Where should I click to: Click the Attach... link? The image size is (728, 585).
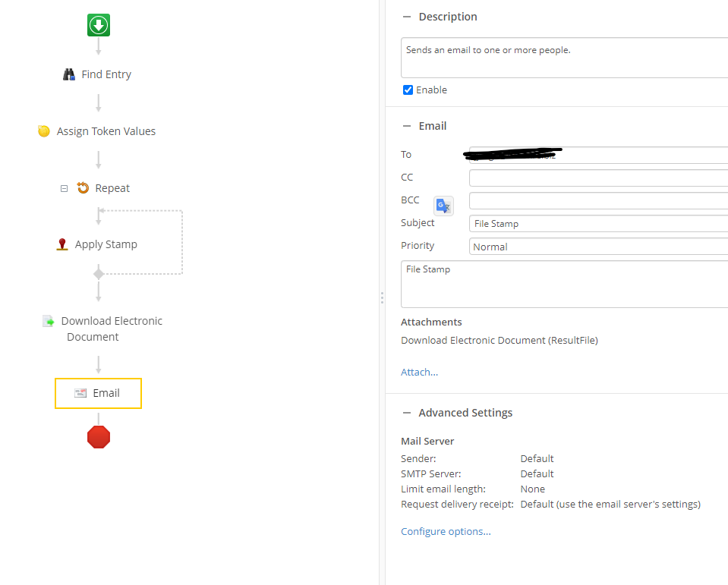[x=419, y=372]
